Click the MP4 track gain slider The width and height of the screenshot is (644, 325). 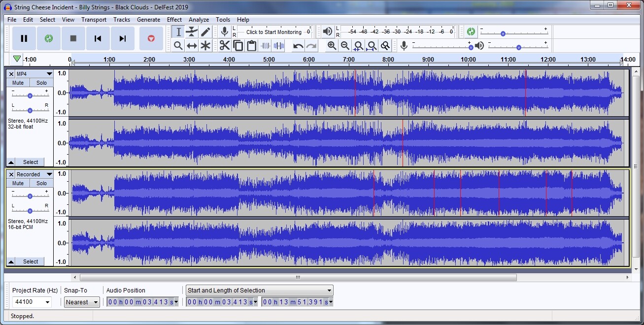point(30,96)
